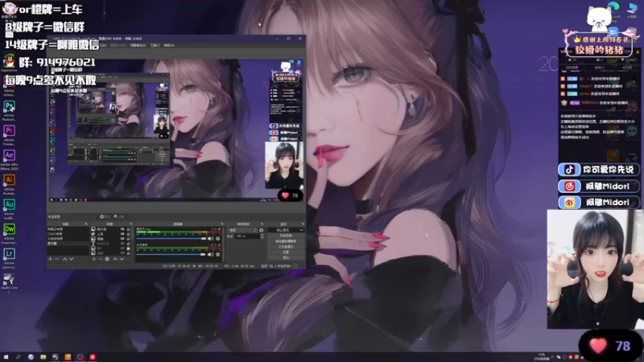Image resolution: width=644 pixels, height=362 pixels.
Task: Toggle visibility of the last source
Action: pyautogui.click(x=122, y=253)
